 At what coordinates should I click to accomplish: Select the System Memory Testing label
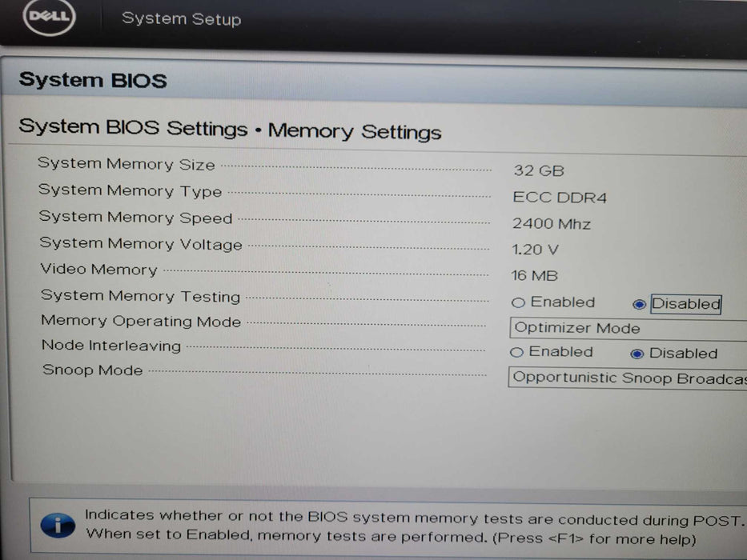pos(140,296)
